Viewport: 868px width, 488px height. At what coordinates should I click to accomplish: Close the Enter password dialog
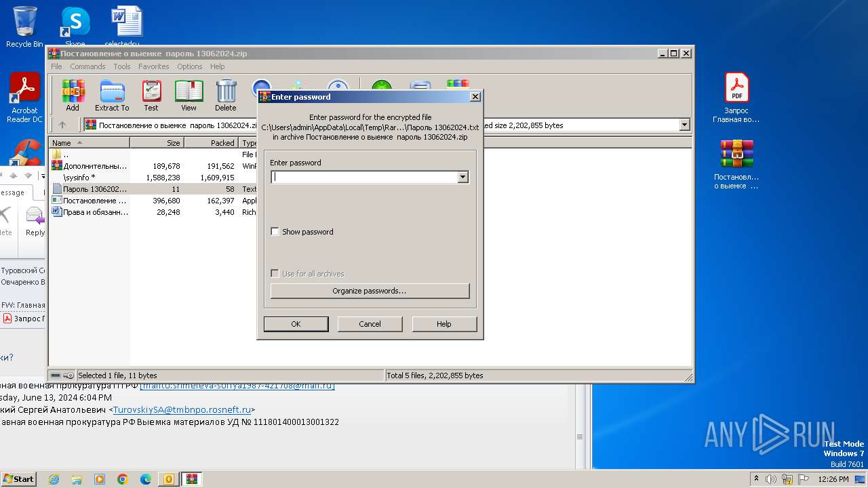point(475,97)
